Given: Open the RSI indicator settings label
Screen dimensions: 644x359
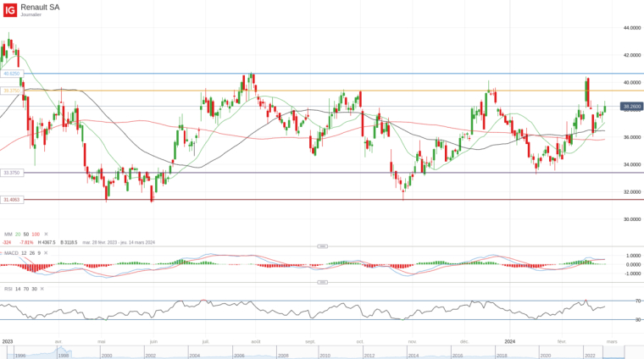Looking at the screenshot, I should (x=8, y=289).
